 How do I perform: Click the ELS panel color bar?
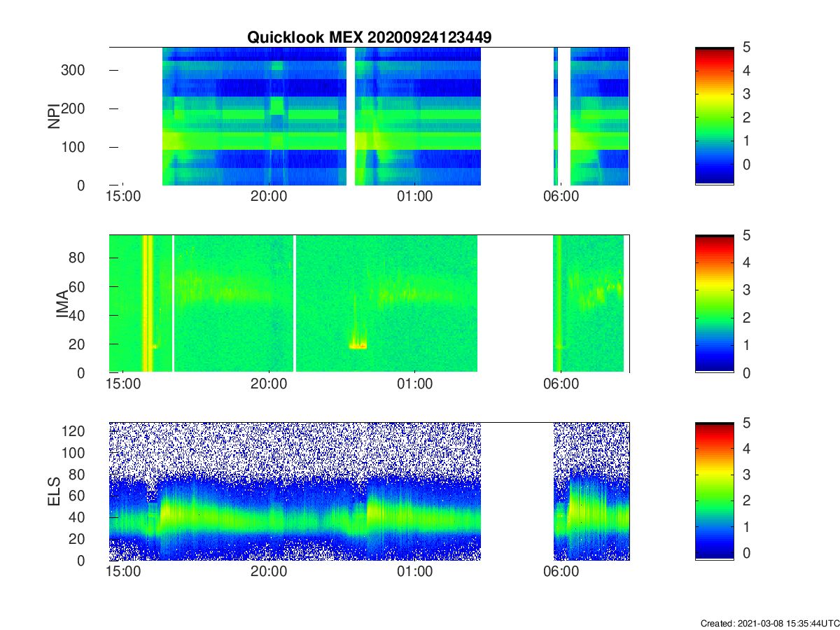(x=714, y=491)
